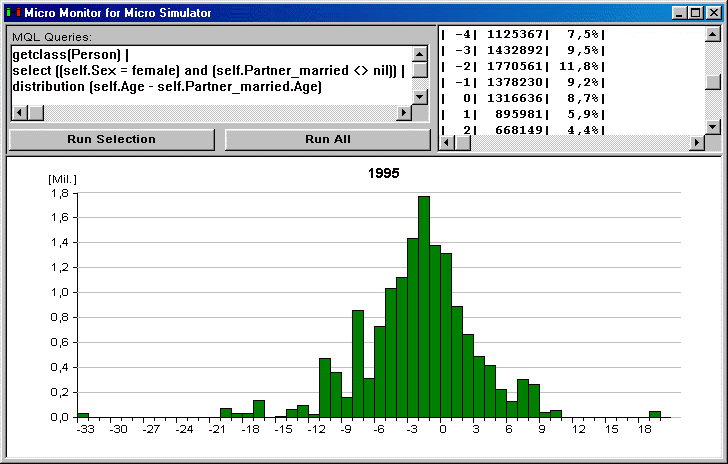Maximize the Micro Monitor window
The image size is (728, 464).
[x=695, y=12]
